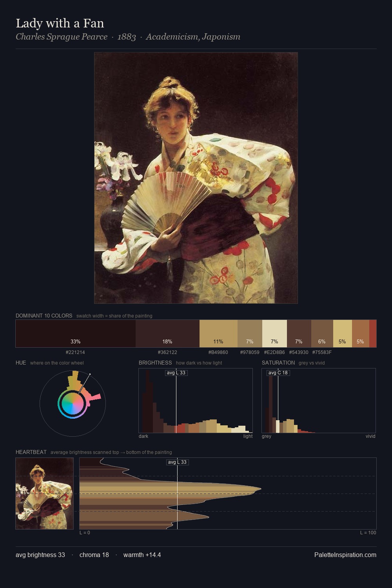Click the HEARTBEAT section heading
Screen dimensions: 392x588
click(x=31, y=452)
